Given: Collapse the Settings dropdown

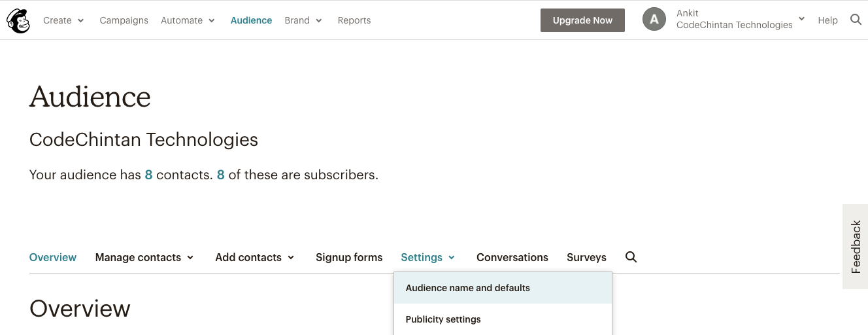Looking at the screenshot, I should click(x=428, y=258).
